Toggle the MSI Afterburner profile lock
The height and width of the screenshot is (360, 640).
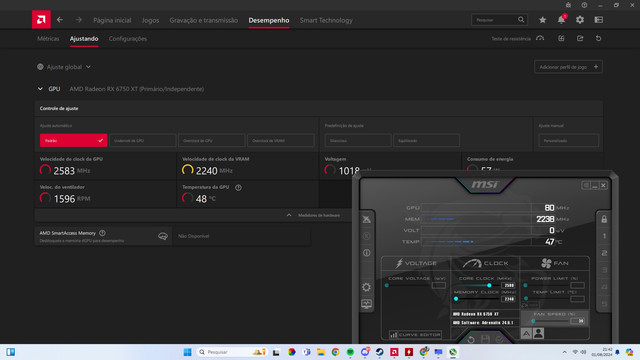[604, 219]
